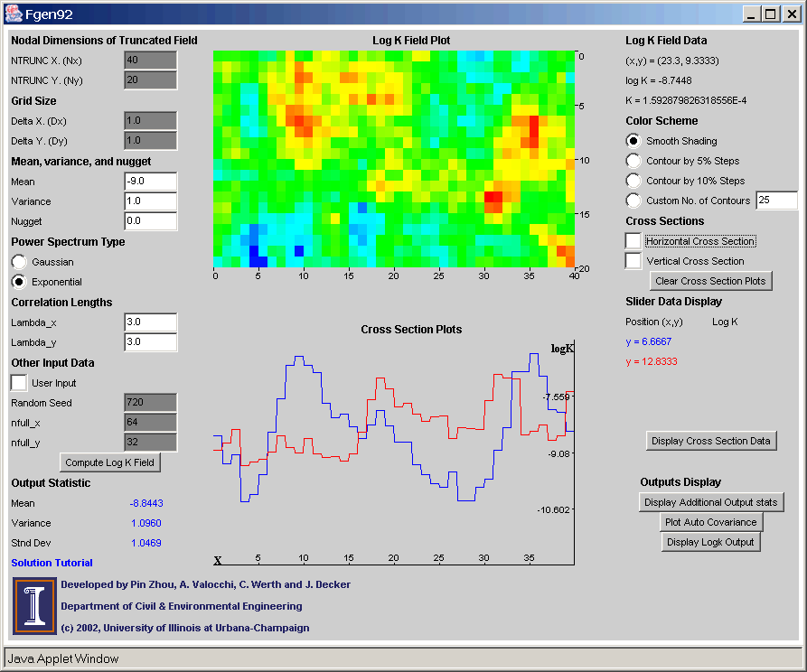Click the Display Logk Output button
The width and height of the screenshot is (807, 672).
pos(711,542)
